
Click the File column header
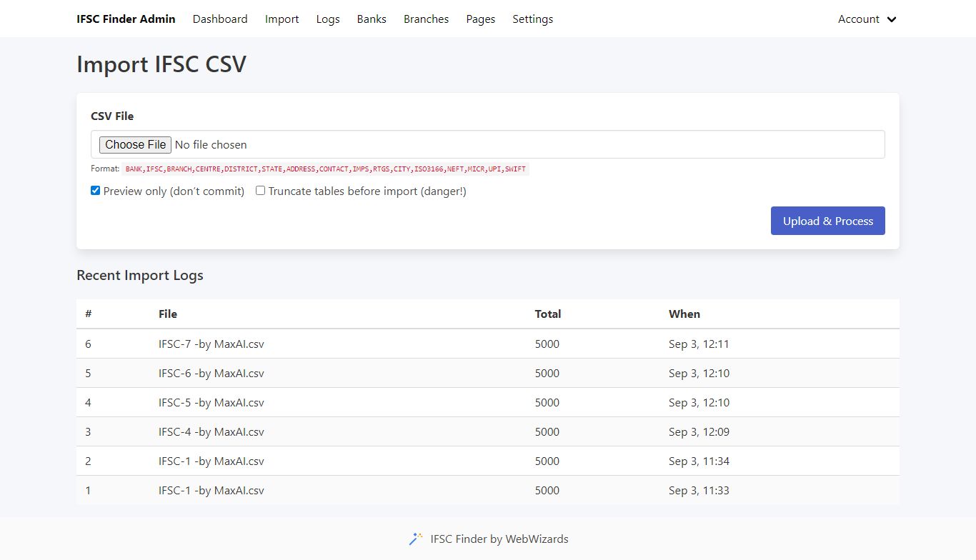(168, 314)
